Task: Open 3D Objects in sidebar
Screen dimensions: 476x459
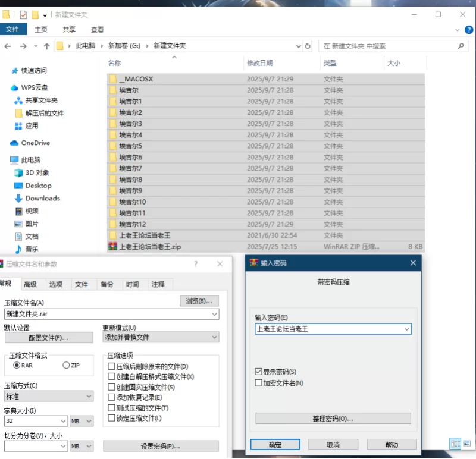Action: pyautogui.click(x=32, y=172)
